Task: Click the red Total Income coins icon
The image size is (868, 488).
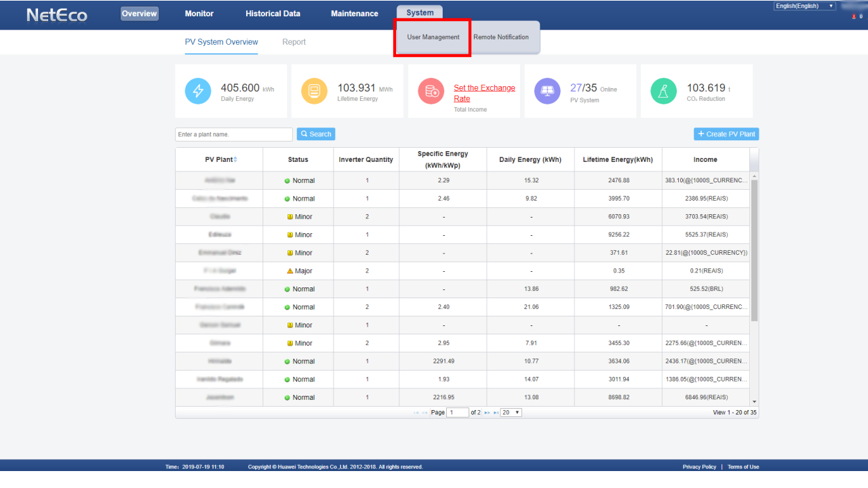Action: pyautogui.click(x=431, y=91)
